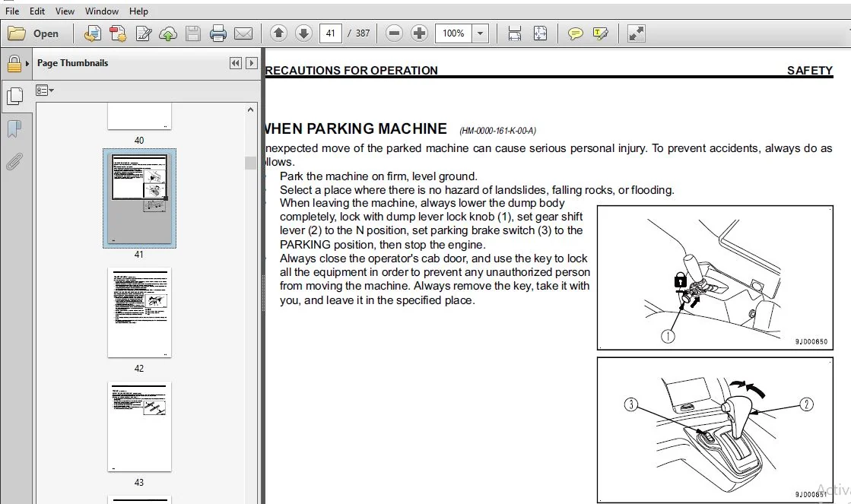The image size is (851, 504).
Task: Click the 100% zoom value field
Action: click(453, 33)
